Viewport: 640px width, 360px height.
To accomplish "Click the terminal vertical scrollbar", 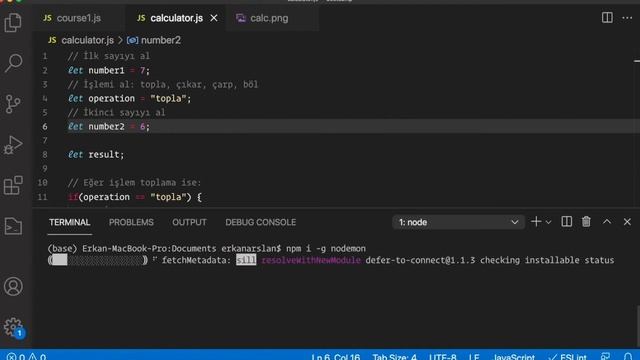I will click(x=637, y=327).
